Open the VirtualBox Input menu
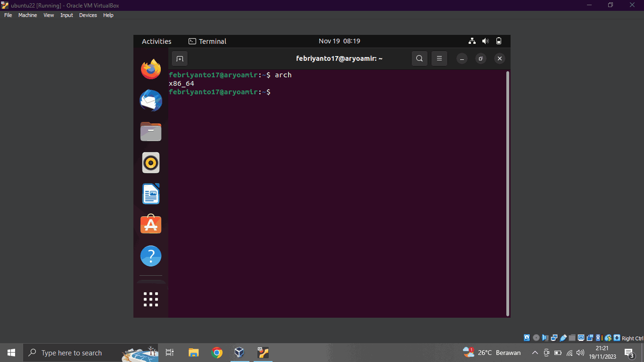 67,15
